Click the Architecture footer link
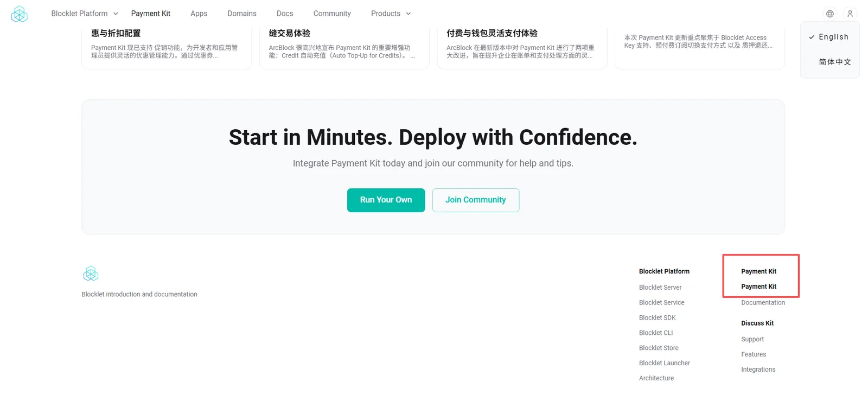868x401 pixels. [656, 379]
